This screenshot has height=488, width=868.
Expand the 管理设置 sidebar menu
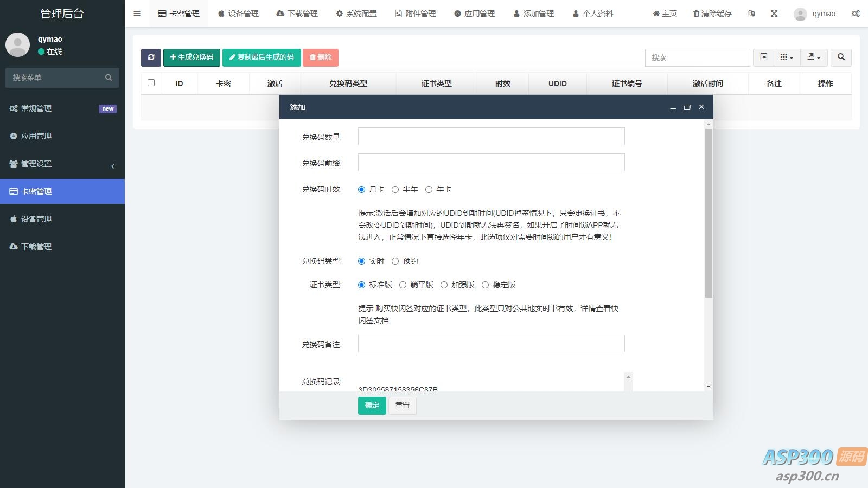(x=62, y=164)
